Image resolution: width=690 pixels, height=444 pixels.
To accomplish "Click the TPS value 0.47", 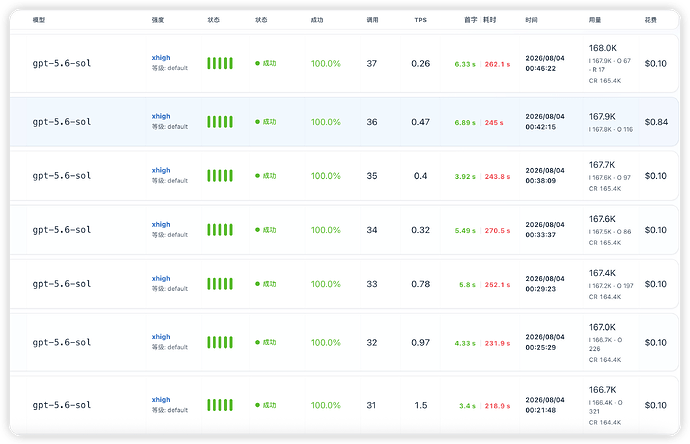I will 421,122.
